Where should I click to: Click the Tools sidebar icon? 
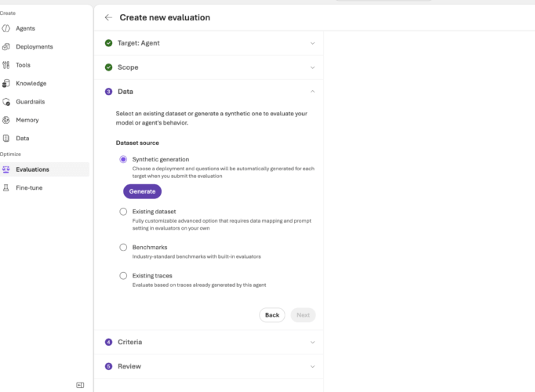(5, 65)
